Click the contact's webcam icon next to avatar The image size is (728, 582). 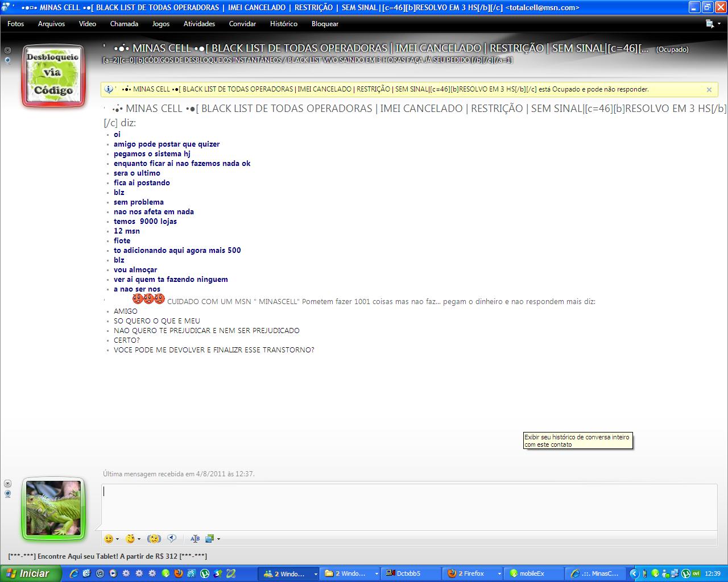coord(7,60)
